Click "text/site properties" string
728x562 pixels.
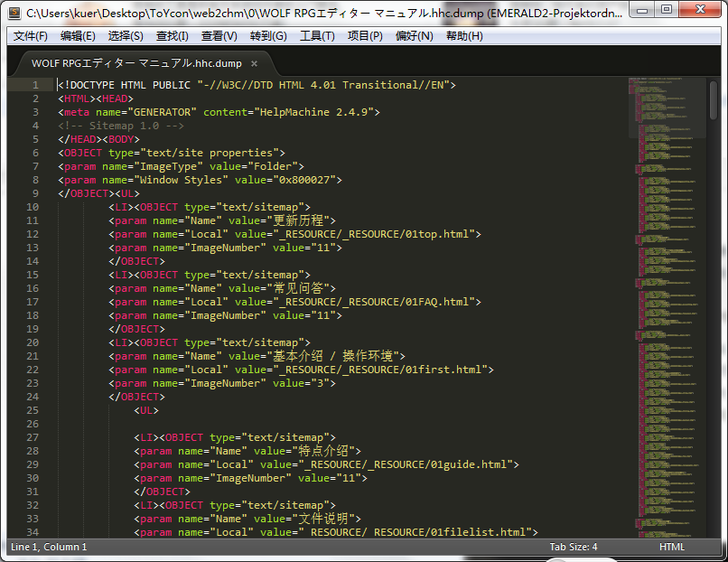click(x=210, y=153)
